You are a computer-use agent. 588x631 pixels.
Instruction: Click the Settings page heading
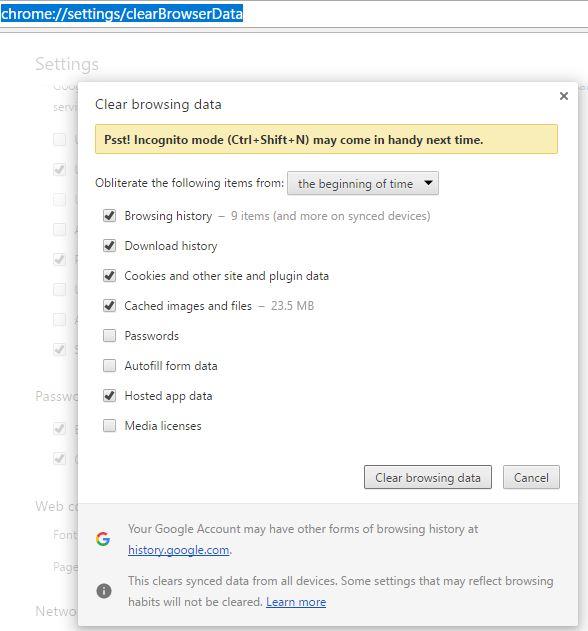pos(67,64)
